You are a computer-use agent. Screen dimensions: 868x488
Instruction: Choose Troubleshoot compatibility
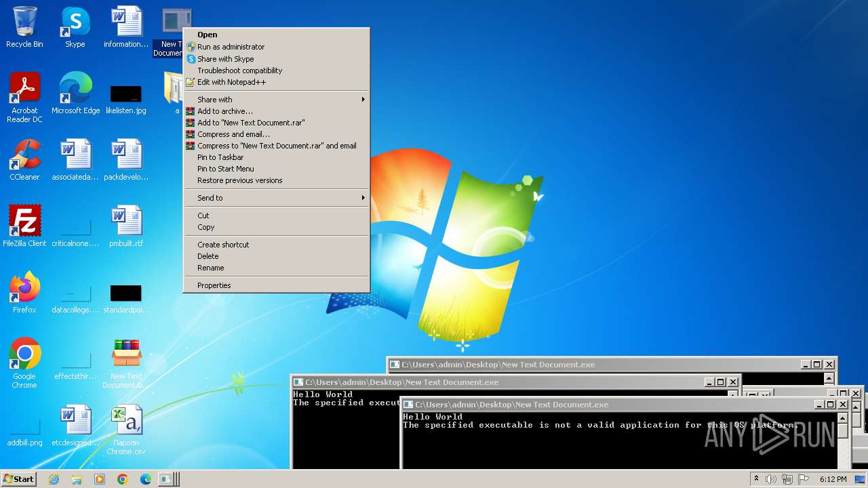coord(277,70)
